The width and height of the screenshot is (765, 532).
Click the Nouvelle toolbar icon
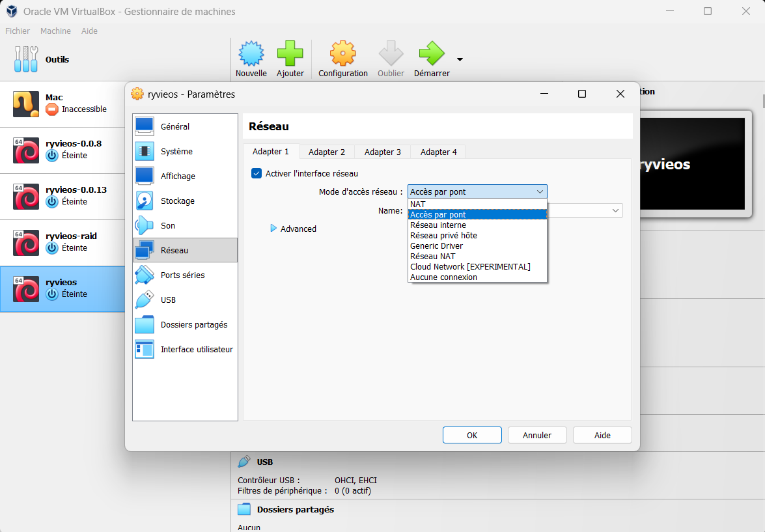(251, 53)
